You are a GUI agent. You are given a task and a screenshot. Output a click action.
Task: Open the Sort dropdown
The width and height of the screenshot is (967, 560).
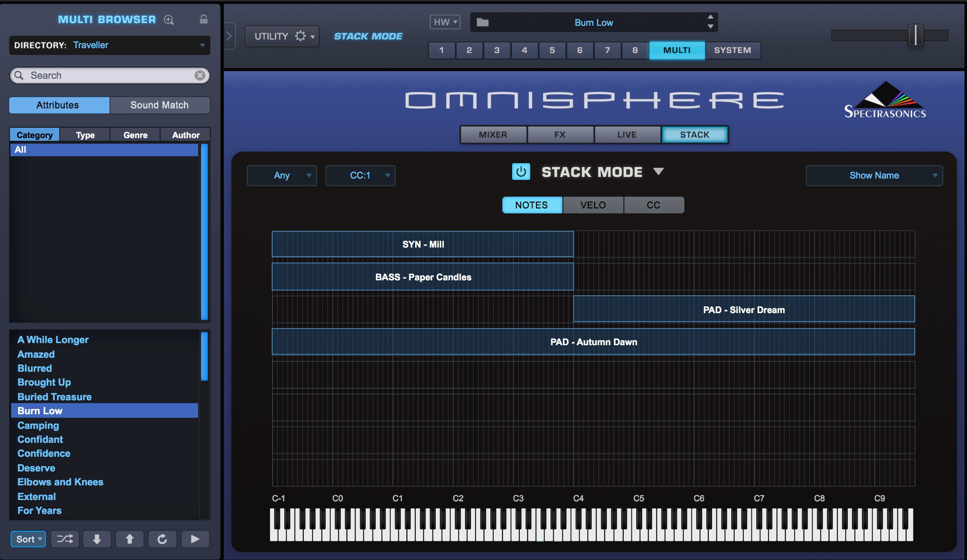(28, 539)
